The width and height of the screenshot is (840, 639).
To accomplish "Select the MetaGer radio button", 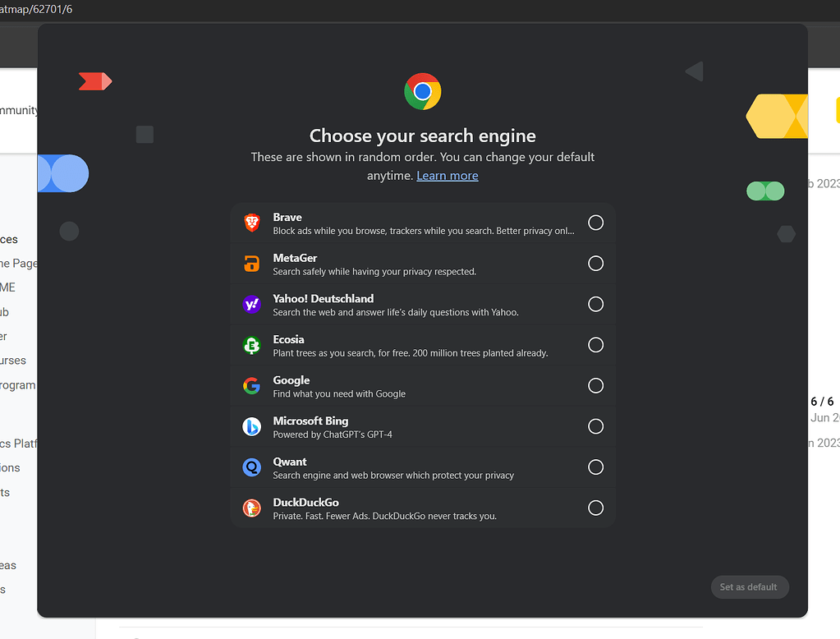I will [x=596, y=264].
